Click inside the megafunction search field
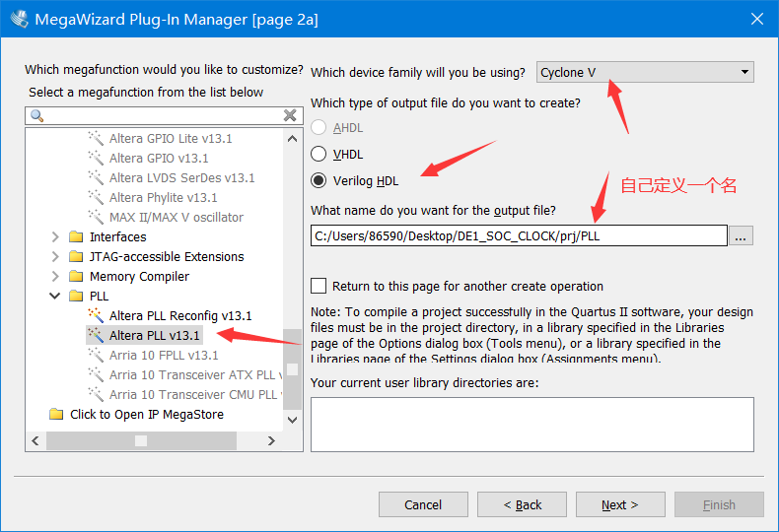 tap(164, 115)
